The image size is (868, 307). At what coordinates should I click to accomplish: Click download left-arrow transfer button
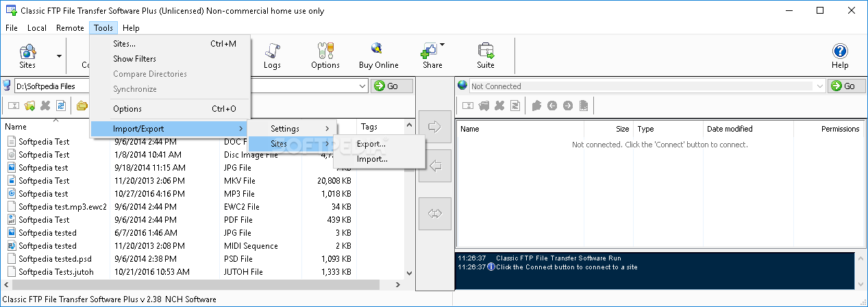(434, 166)
